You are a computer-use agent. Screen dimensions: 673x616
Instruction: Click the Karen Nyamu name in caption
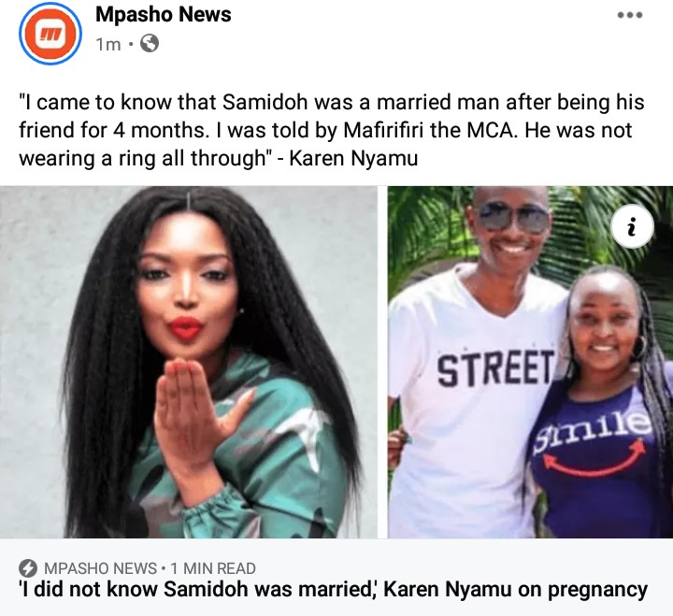pyautogui.click(x=353, y=158)
